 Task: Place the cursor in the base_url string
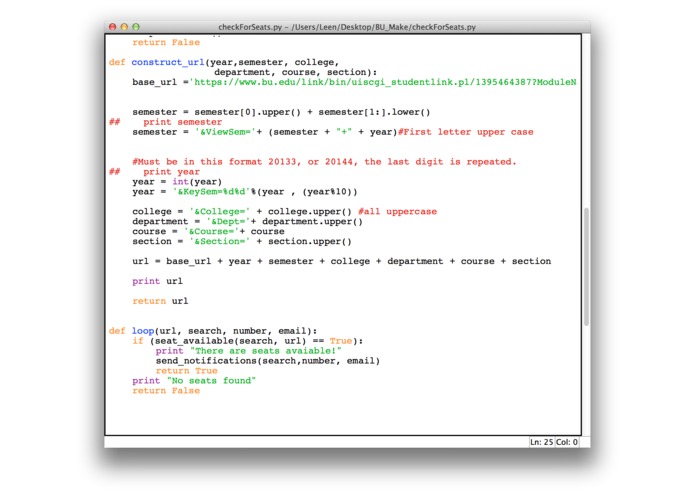click(385, 82)
